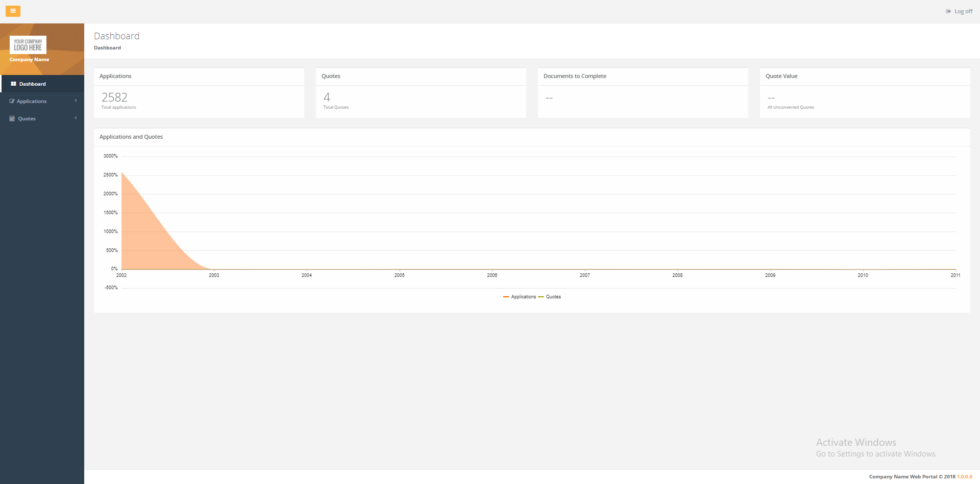The height and width of the screenshot is (484, 980).
Task: Click the 2007 x-axis label
Action: [x=585, y=275]
